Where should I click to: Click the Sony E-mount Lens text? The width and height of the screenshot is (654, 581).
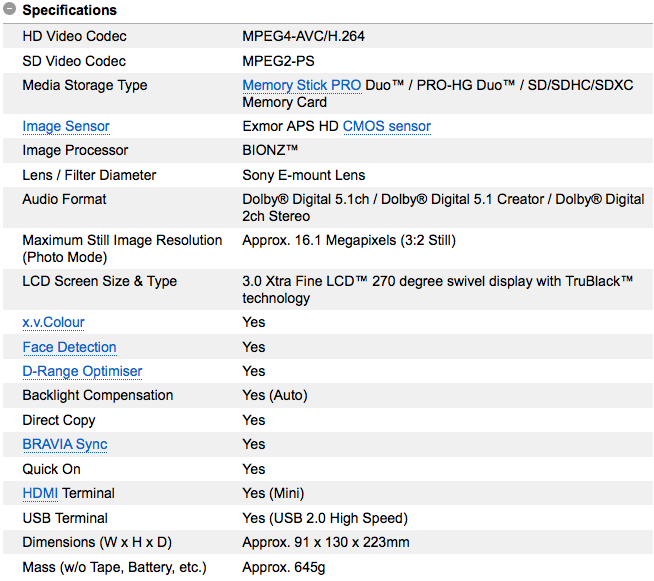click(x=304, y=175)
